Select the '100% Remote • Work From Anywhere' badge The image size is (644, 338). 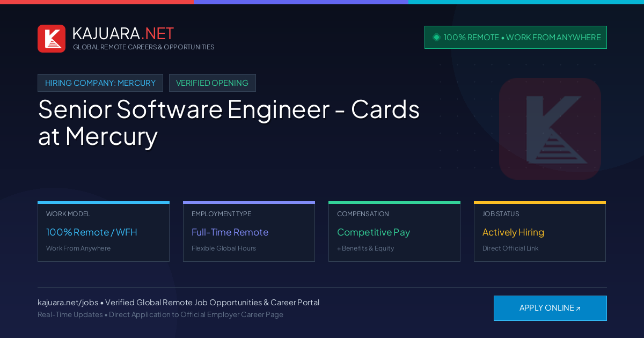coord(516,38)
